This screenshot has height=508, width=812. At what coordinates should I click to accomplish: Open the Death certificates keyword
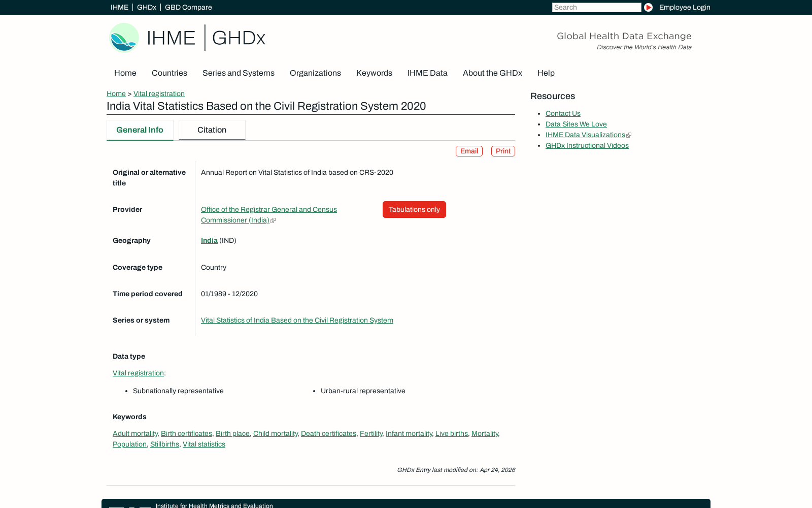pos(328,433)
